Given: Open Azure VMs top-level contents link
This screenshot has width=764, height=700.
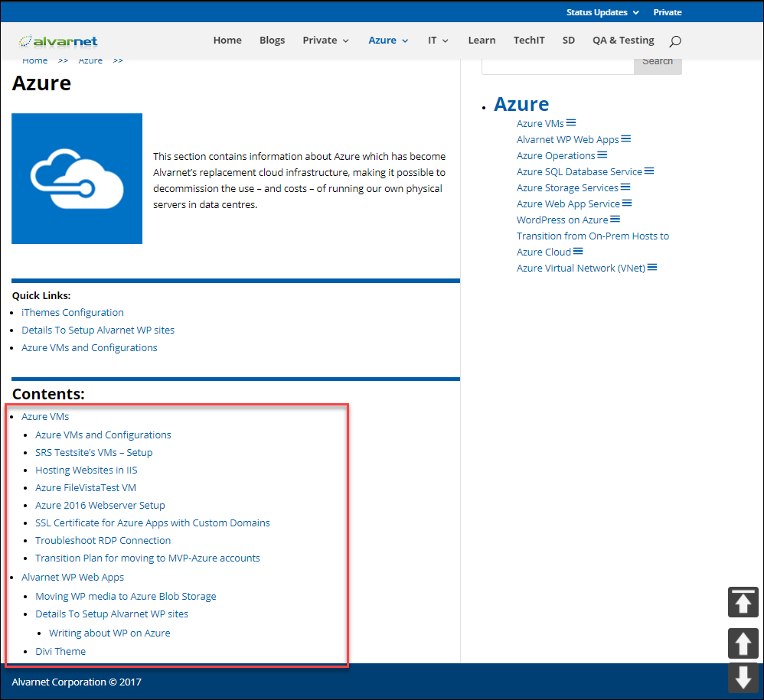Looking at the screenshot, I should 45,417.
